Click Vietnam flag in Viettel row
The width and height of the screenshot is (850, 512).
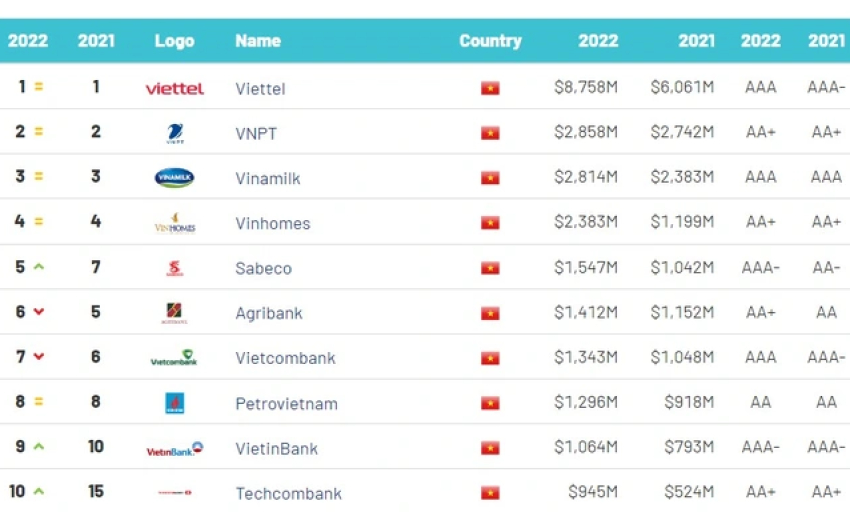pos(490,88)
